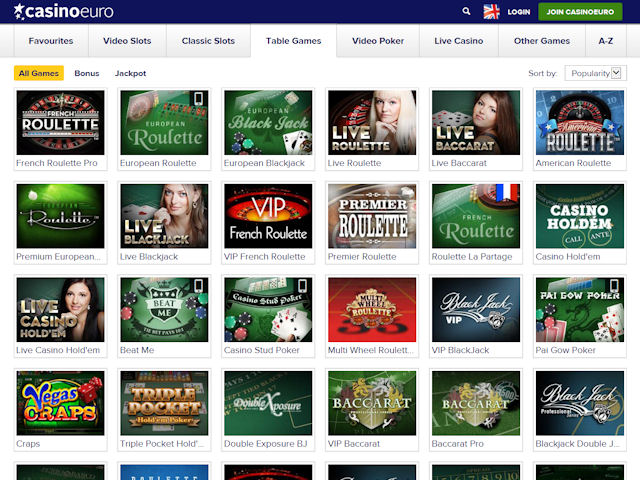Click the mobile icon on European Roulette

coord(198,98)
